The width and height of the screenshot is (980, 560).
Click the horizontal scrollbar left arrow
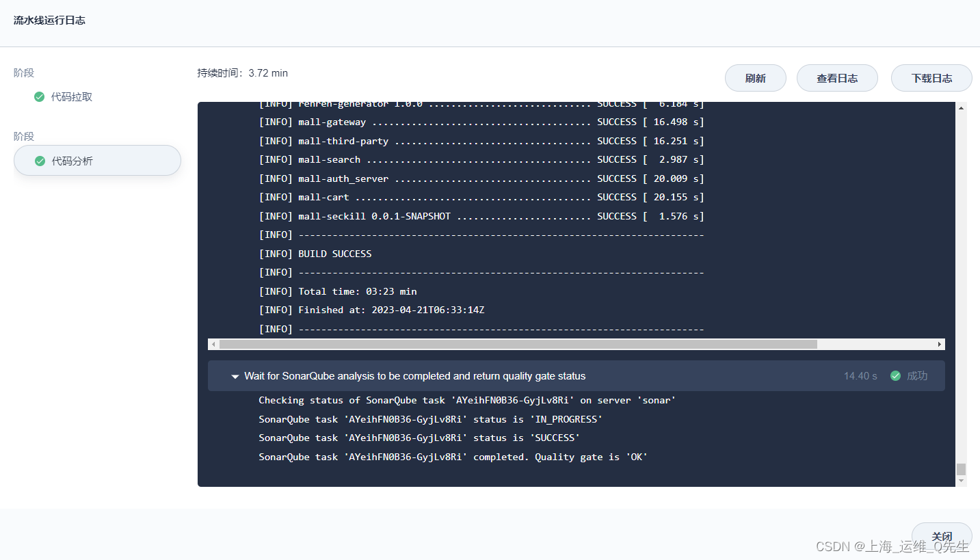(x=213, y=345)
